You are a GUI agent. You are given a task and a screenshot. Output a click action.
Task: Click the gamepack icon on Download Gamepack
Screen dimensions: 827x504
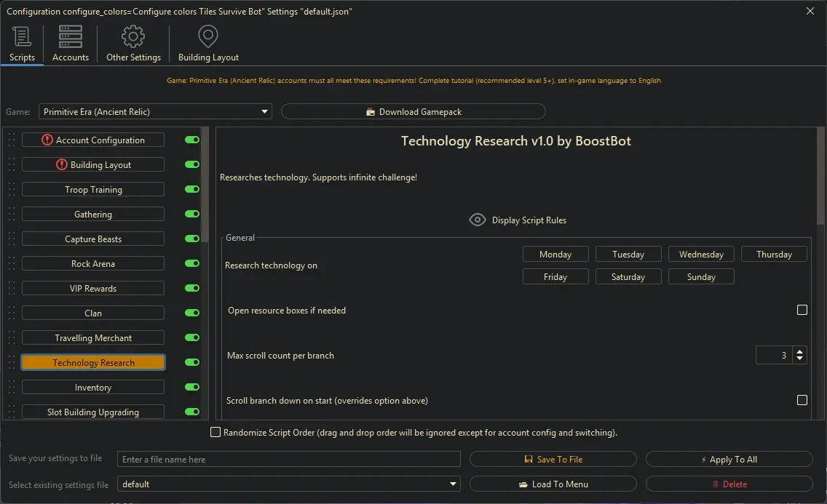point(373,111)
